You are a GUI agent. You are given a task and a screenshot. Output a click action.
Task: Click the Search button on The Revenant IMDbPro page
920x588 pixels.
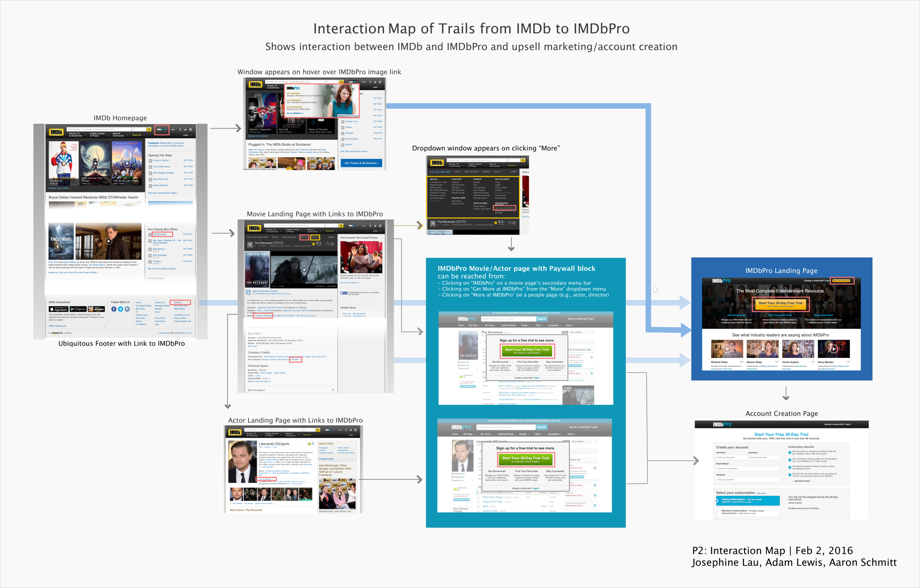[x=542, y=319]
